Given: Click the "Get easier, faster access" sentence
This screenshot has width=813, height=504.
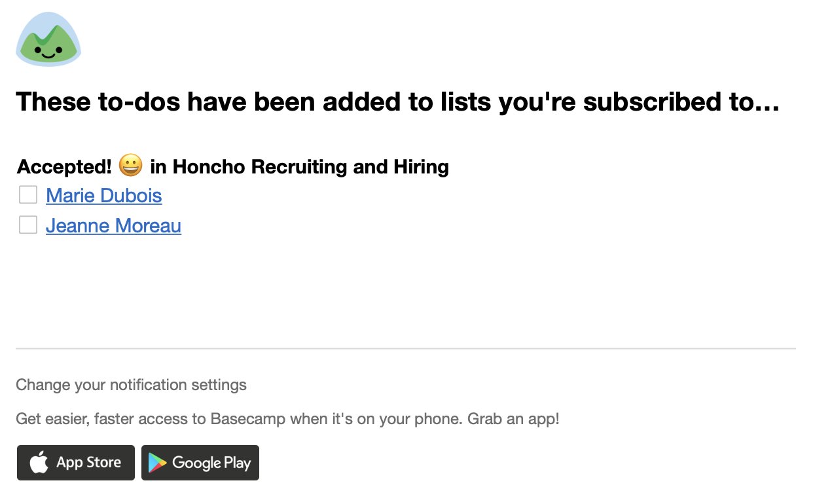Looking at the screenshot, I should click(239, 419).
